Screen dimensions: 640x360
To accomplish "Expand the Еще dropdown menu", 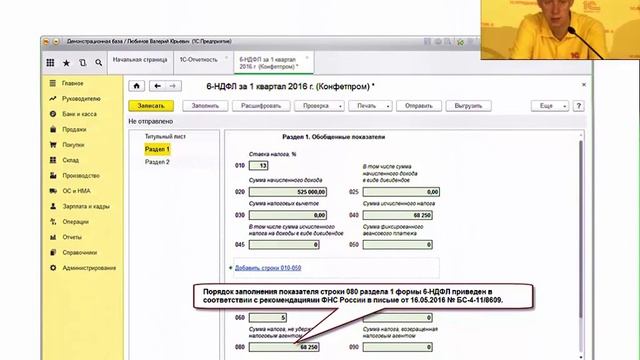I will (x=549, y=106).
